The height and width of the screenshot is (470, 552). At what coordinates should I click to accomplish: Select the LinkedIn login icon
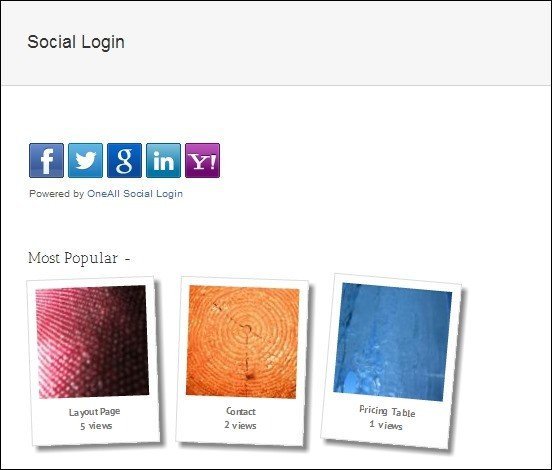[x=164, y=161]
